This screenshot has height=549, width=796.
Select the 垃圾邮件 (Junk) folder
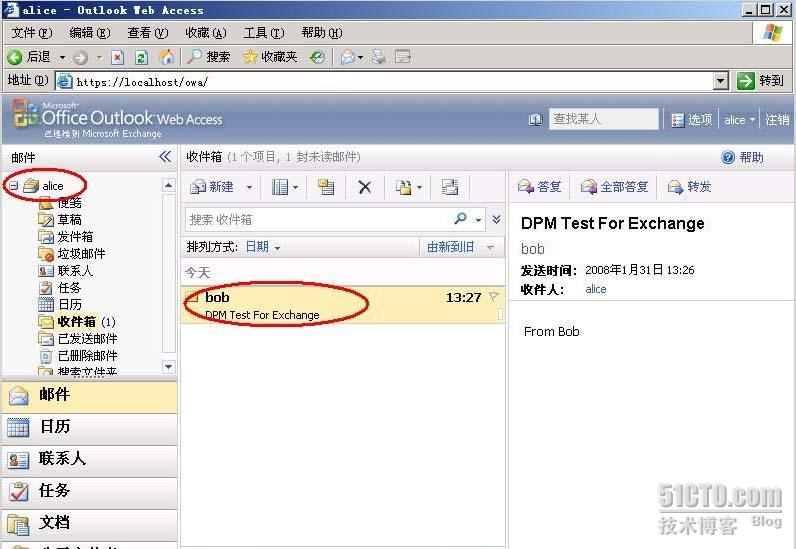pyautogui.click(x=81, y=253)
